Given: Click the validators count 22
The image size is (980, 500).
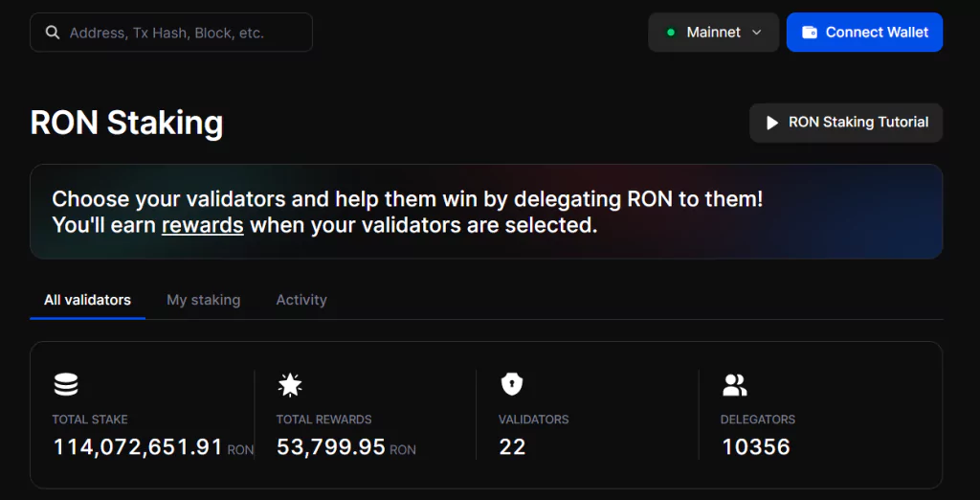Looking at the screenshot, I should pyautogui.click(x=513, y=447).
